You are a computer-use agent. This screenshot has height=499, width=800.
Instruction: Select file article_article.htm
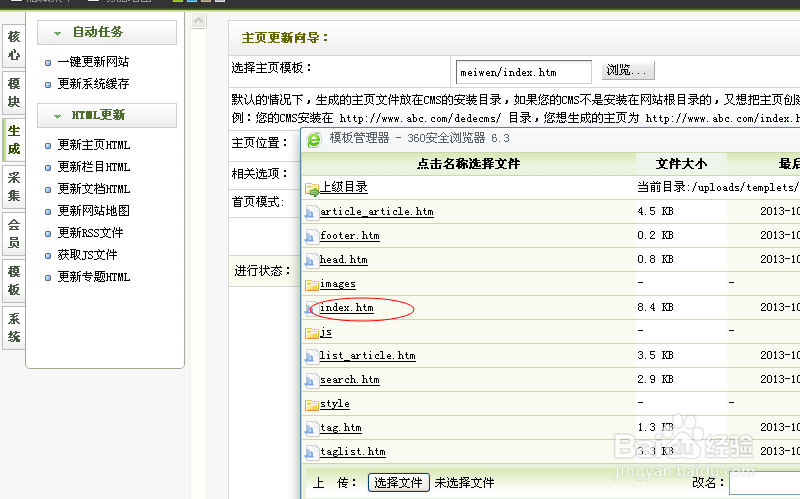377,212
